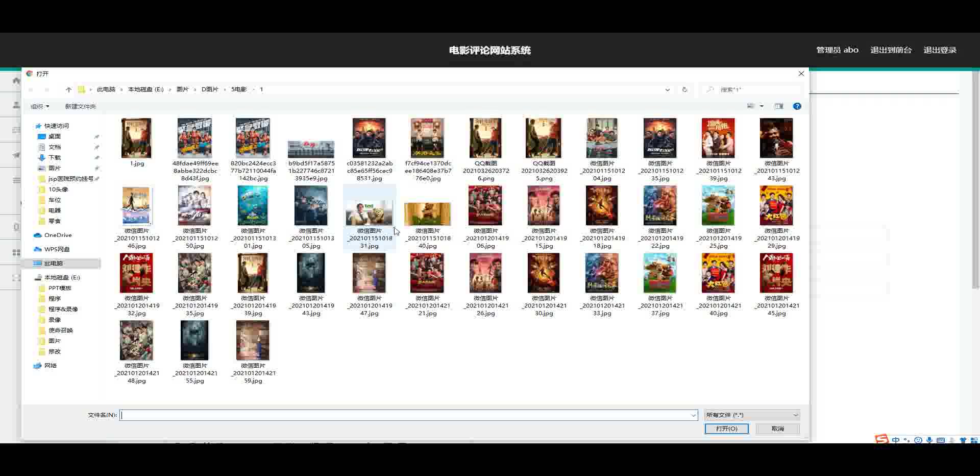This screenshot has height=476, width=980.
Task: Refresh the current folder listing
Action: (684, 89)
